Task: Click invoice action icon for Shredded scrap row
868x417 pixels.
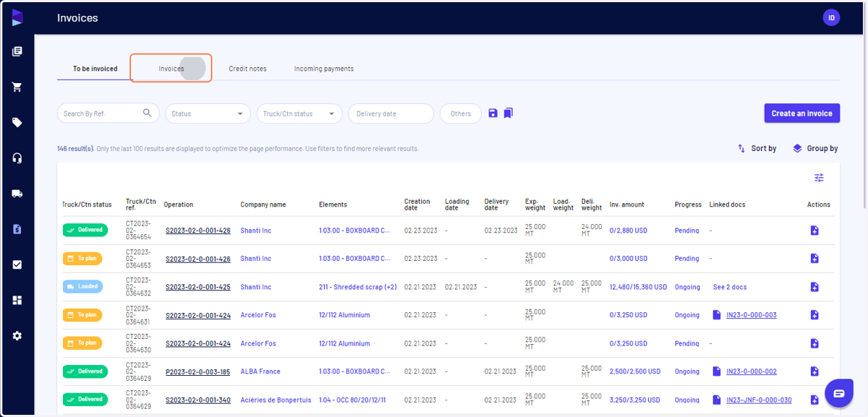Action: tap(814, 287)
